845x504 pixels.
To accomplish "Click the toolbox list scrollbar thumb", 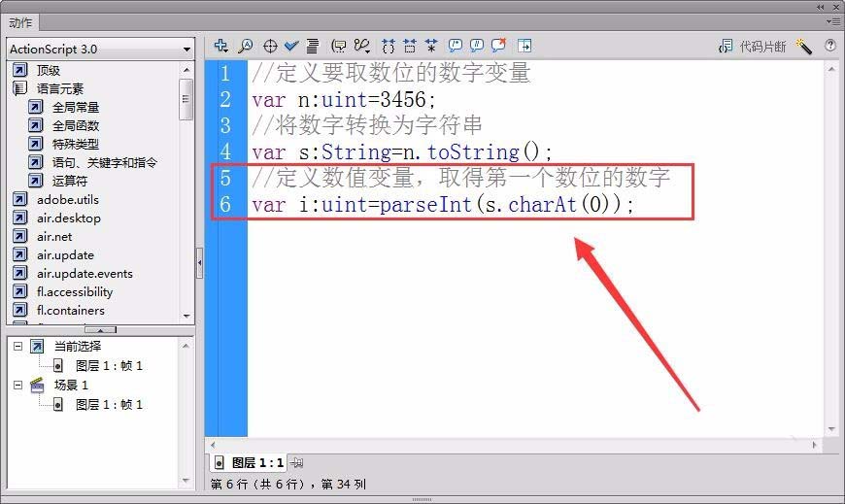I will (186, 99).
